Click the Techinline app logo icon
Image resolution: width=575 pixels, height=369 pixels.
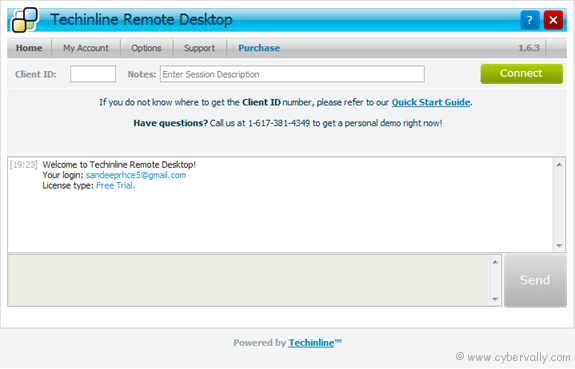coord(25,19)
